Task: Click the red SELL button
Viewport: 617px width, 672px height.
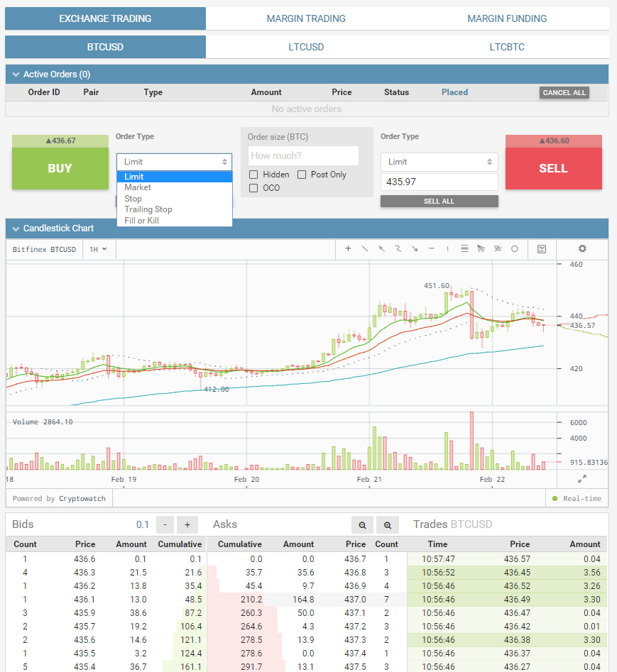Action: click(554, 168)
